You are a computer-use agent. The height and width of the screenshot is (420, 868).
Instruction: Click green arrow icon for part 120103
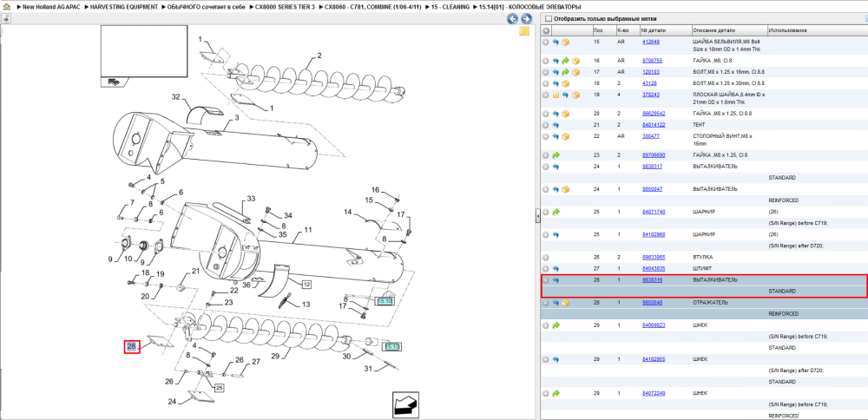pyautogui.click(x=565, y=72)
